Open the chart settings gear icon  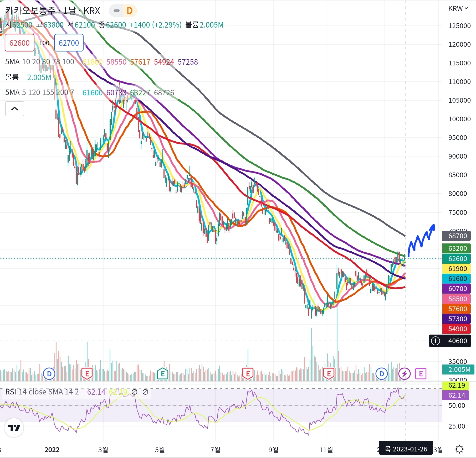pos(459,449)
